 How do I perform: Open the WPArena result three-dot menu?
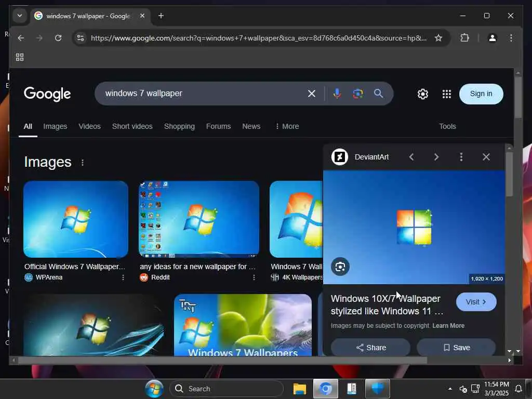click(123, 277)
